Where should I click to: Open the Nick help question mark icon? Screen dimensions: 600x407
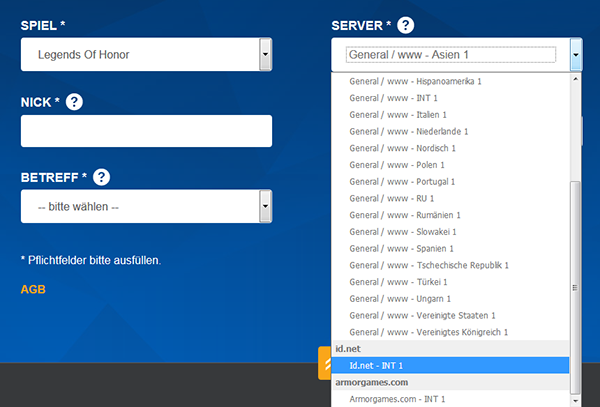point(74,102)
